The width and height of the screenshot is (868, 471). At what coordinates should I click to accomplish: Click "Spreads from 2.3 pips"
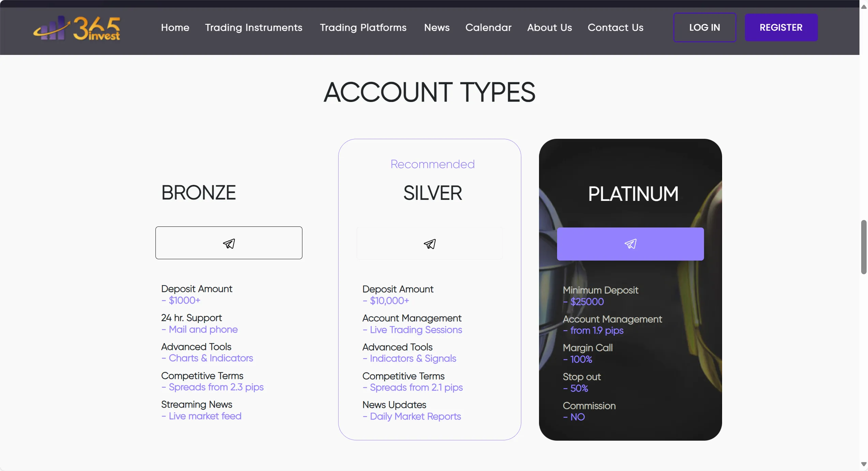point(216,387)
